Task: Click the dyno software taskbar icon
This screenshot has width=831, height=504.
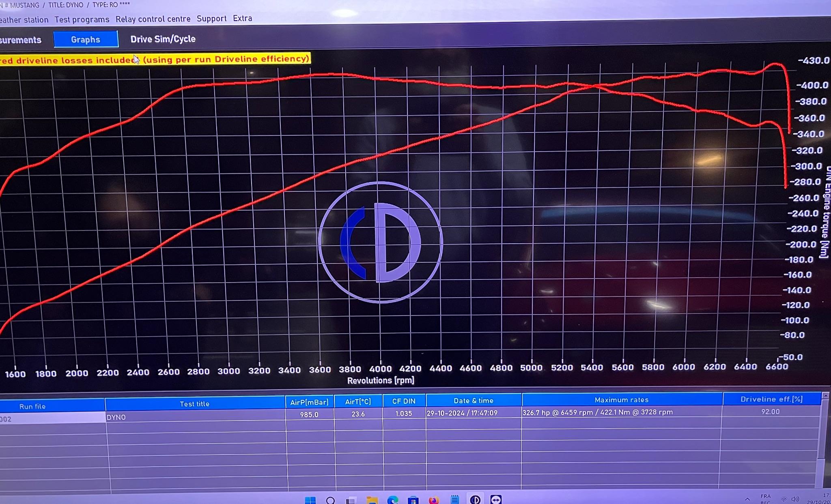Action: coord(475,500)
